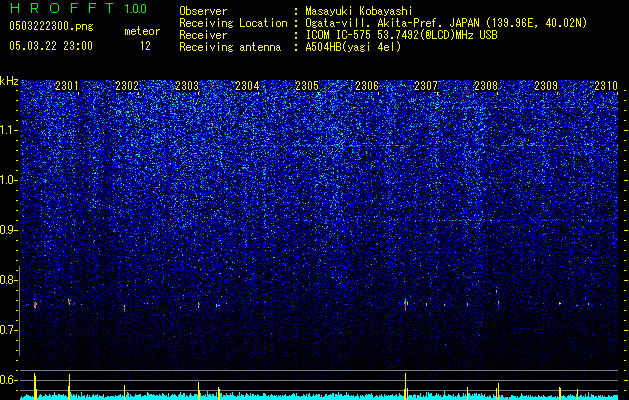This screenshot has height=400, width=629.
Task: Click the meteor count label
Action: click(x=142, y=31)
